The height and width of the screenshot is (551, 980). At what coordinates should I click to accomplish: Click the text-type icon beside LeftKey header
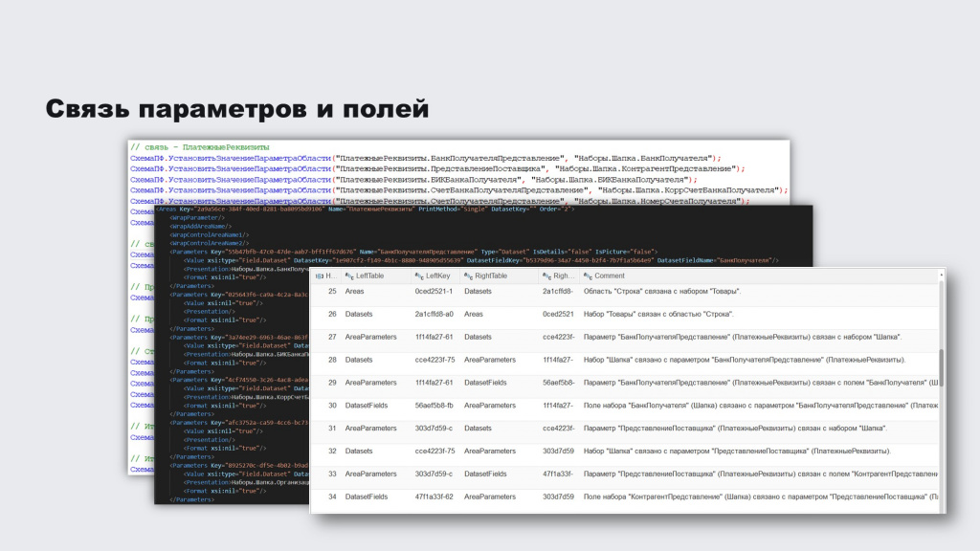(x=419, y=276)
